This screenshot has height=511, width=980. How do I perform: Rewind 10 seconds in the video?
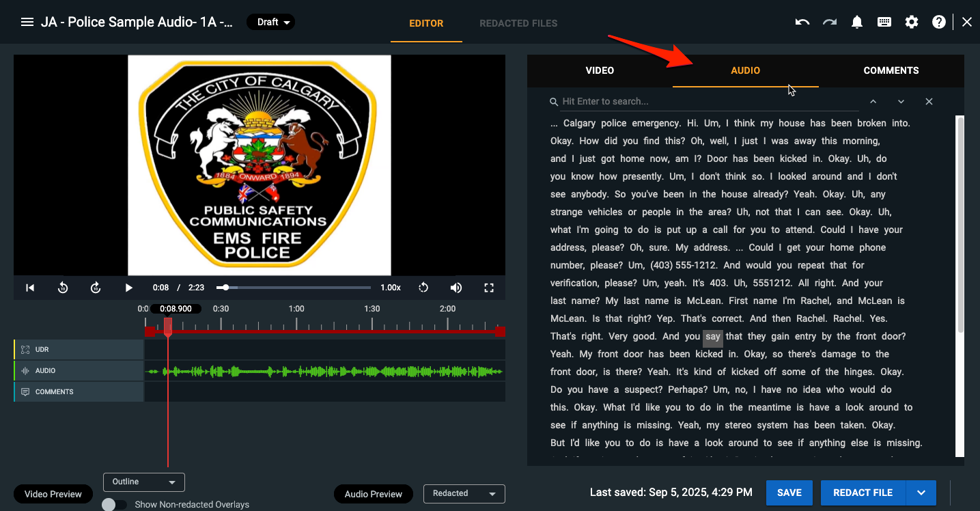pyautogui.click(x=63, y=288)
